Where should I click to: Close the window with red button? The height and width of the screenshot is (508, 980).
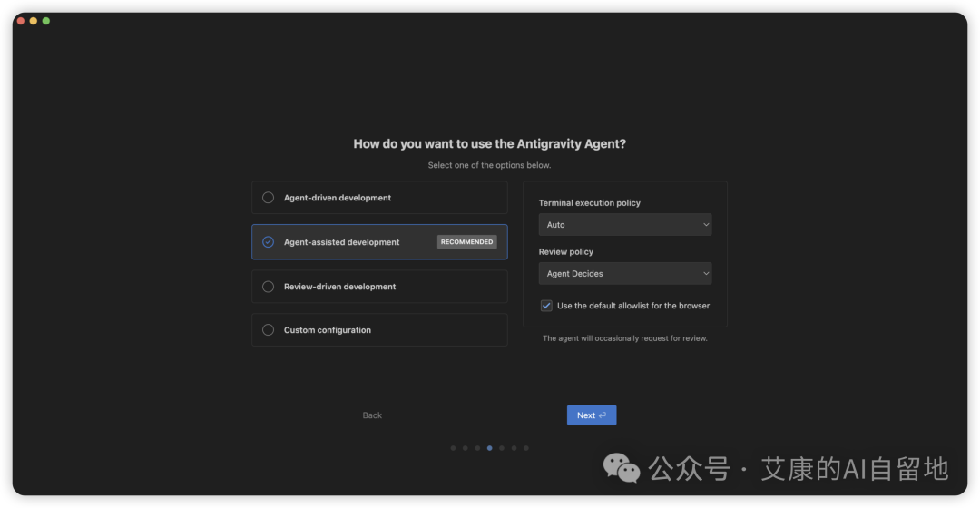click(x=21, y=21)
